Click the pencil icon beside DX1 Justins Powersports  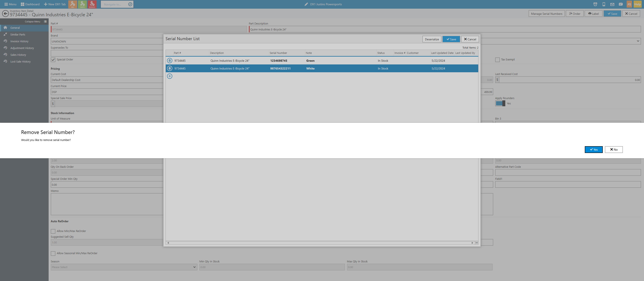pos(306,4)
